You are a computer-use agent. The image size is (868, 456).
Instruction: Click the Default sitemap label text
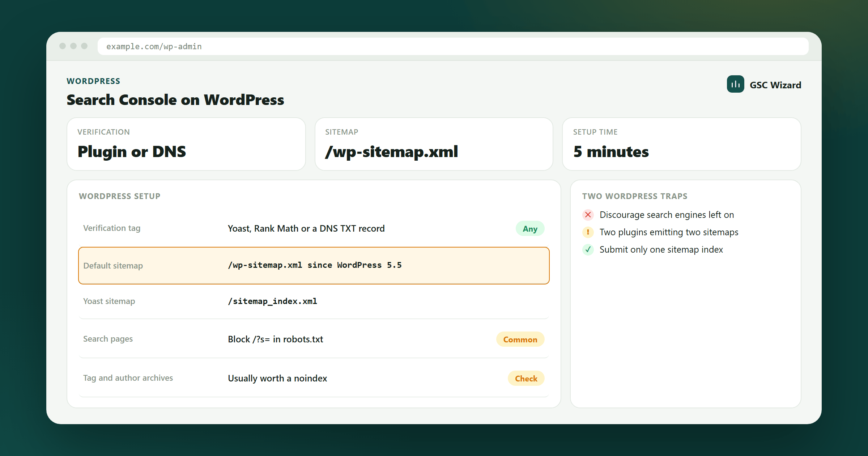[113, 266]
